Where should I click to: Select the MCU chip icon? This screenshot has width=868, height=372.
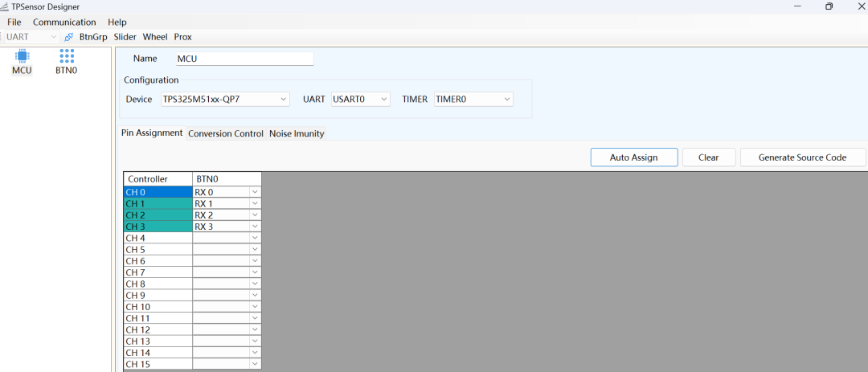tap(22, 56)
